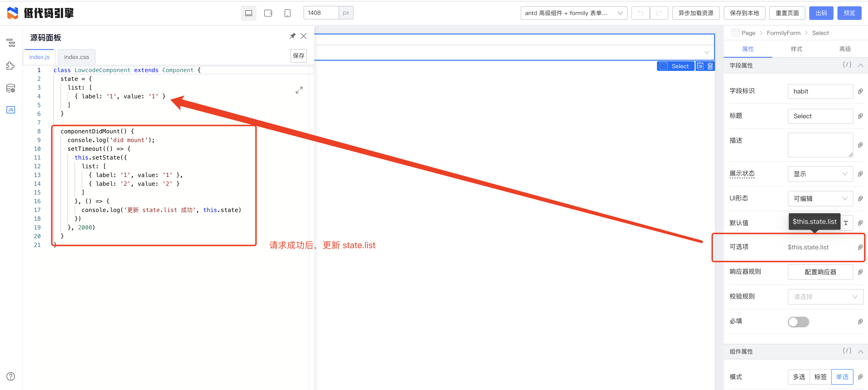The height and width of the screenshot is (390, 868).
Task: Open the 展示状态 dropdown
Action: tap(820, 174)
